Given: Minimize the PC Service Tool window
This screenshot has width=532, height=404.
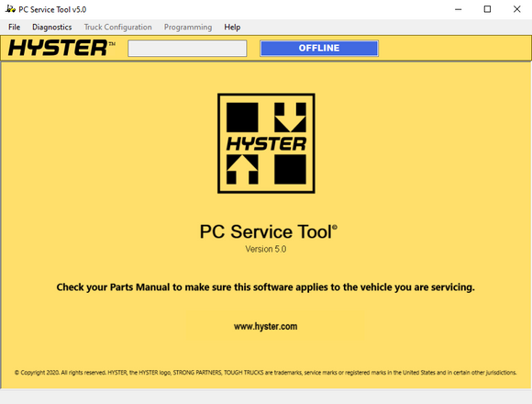Looking at the screenshot, I should 458,9.
